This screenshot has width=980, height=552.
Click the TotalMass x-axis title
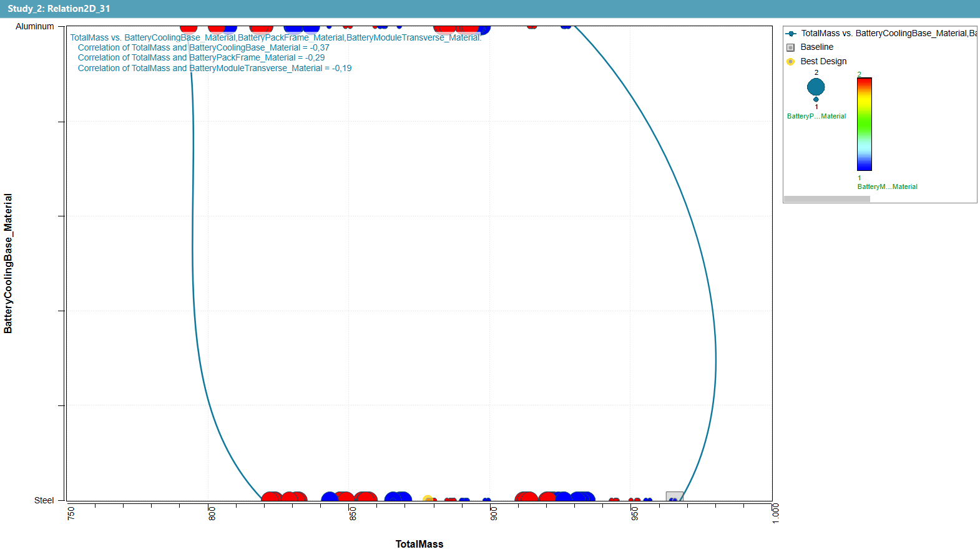click(419, 544)
